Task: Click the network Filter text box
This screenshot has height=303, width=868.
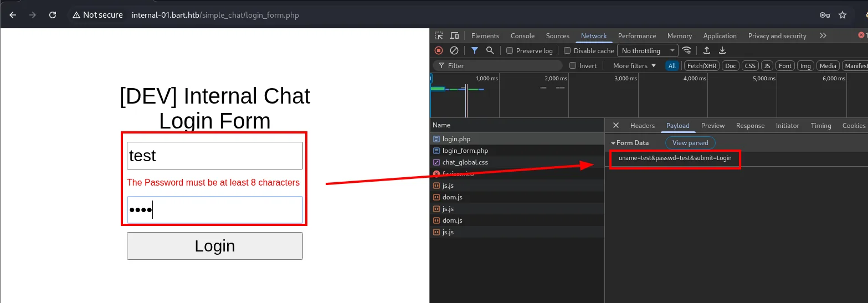Action: point(497,65)
